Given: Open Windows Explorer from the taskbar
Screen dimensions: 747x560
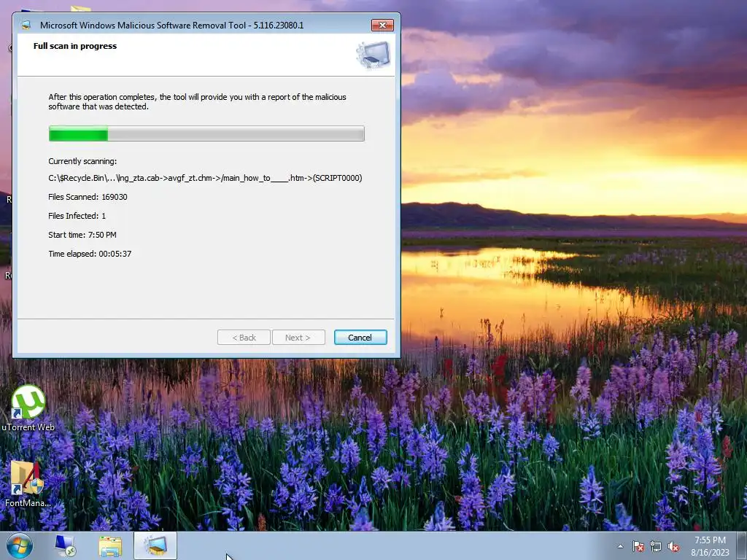Looking at the screenshot, I should (110, 545).
